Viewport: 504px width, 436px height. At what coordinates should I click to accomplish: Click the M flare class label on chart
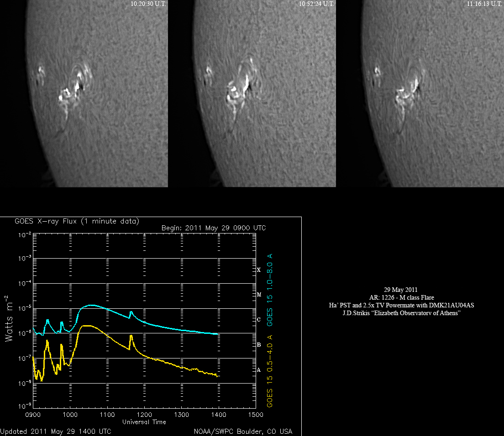point(259,295)
